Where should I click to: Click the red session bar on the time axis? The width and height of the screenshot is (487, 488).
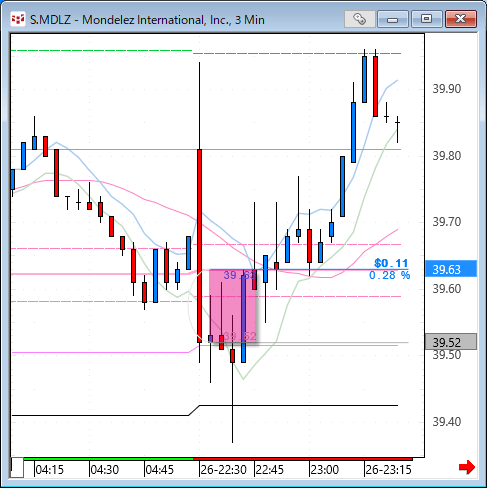(x=303, y=459)
